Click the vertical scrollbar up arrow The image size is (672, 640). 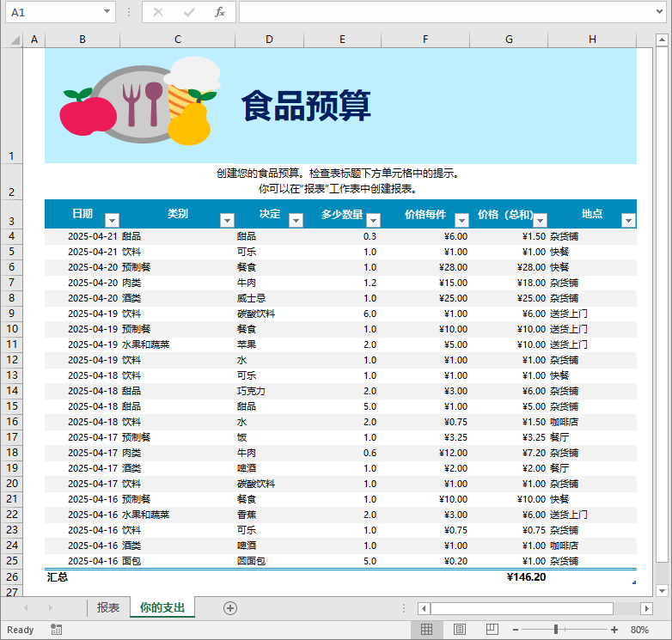point(662,40)
